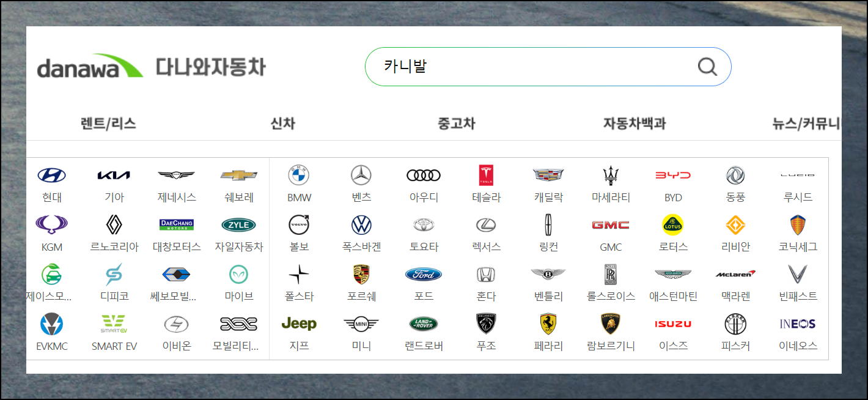Select the Lincoln logo
The image size is (868, 400).
pos(548,225)
